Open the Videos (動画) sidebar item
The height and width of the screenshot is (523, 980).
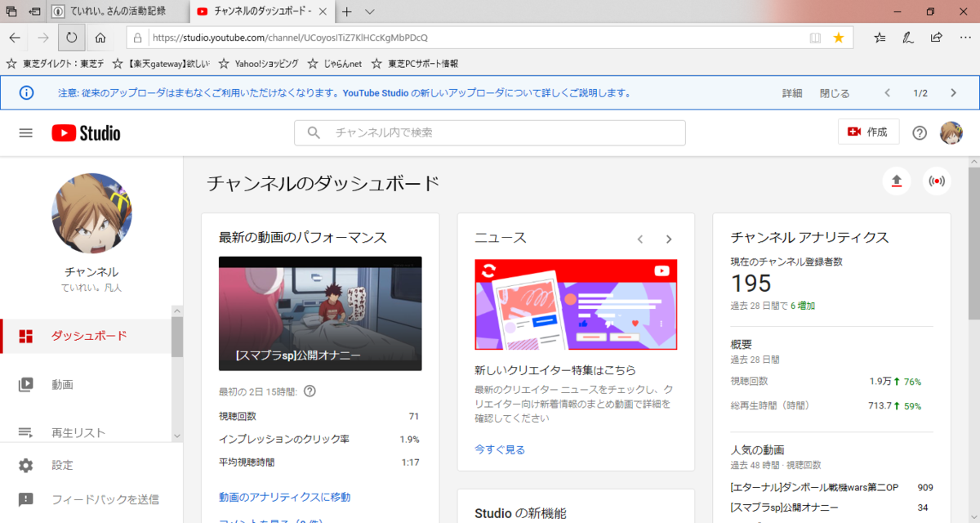tap(86, 384)
